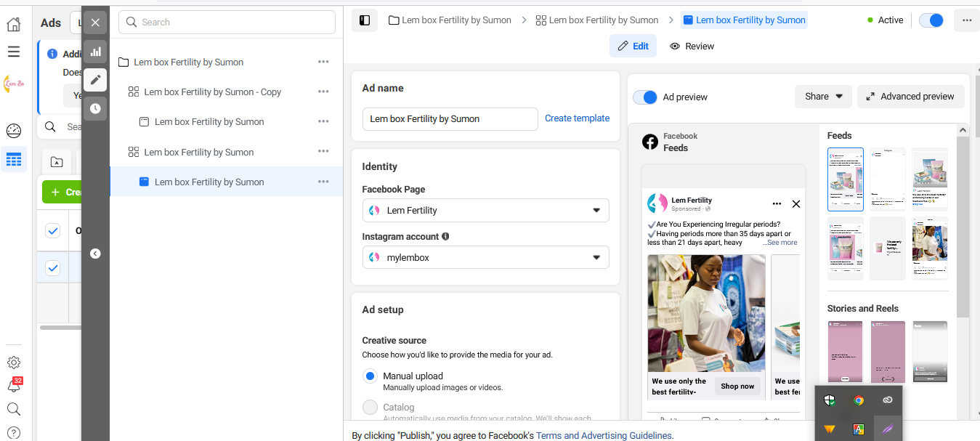Open the hamburger menu in left sidebar
The width and height of the screenshot is (980, 441).
13,52
